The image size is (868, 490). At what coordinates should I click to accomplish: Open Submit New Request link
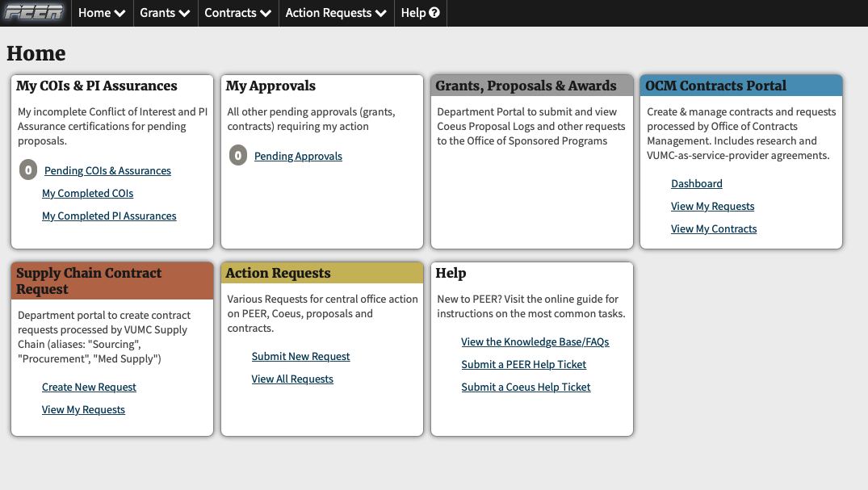click(x=300, y=357)
